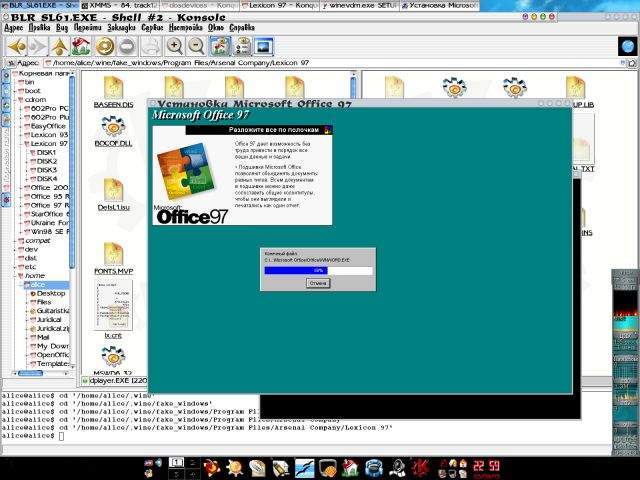Open the Адрес menu
The image size is (640, 480).
14,27
